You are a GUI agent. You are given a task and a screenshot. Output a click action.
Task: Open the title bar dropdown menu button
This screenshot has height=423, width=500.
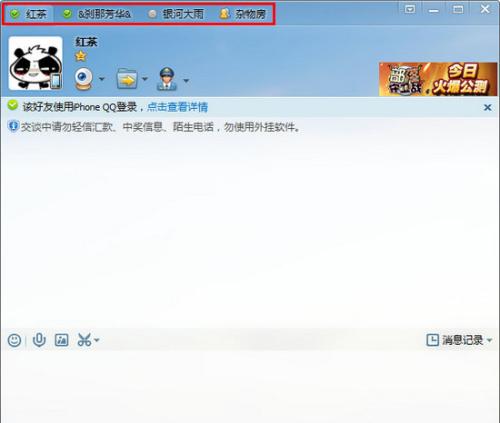click(x=410, y=10)
